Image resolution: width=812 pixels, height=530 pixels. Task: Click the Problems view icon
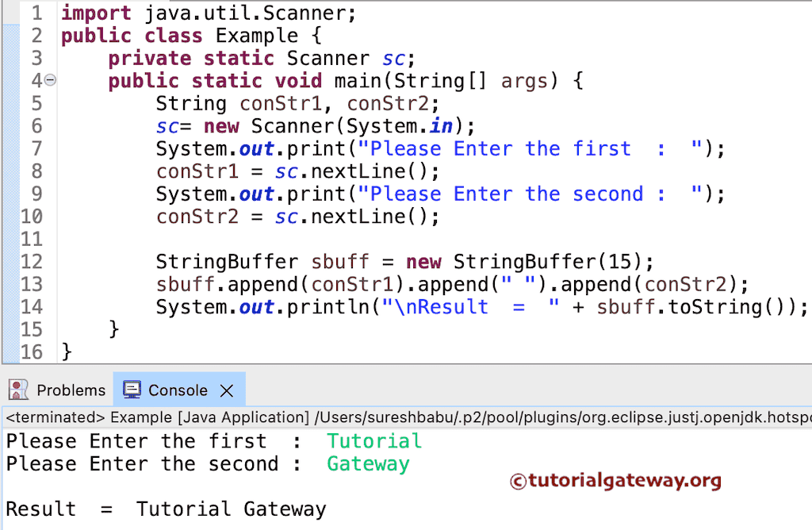click(18, 390)
